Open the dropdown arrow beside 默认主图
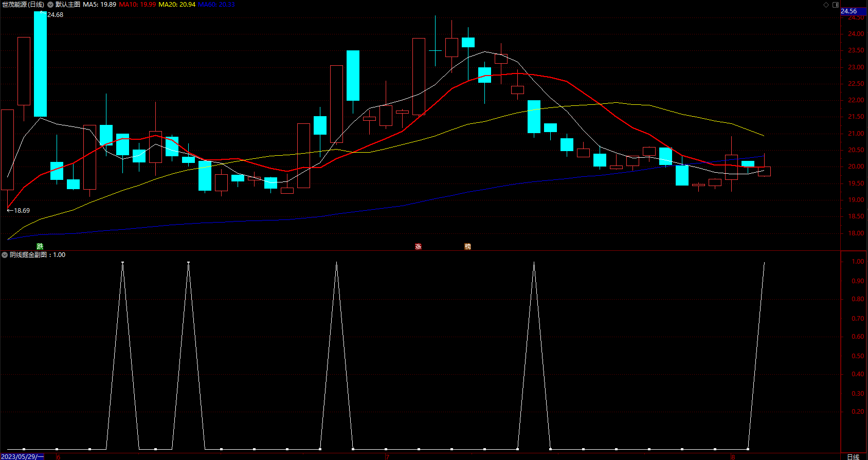This screenshot has height=460, width=868. [x=50, y=5]
